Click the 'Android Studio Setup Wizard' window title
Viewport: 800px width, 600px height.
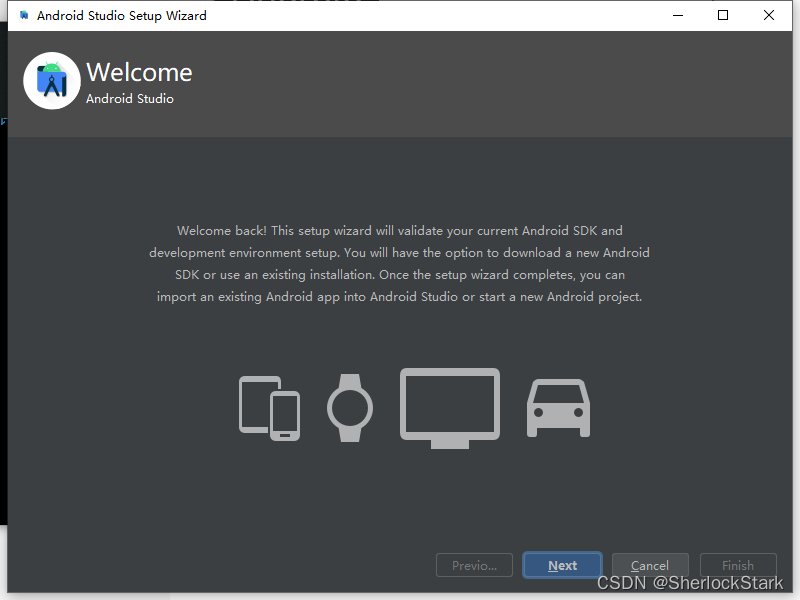(121, 16)
